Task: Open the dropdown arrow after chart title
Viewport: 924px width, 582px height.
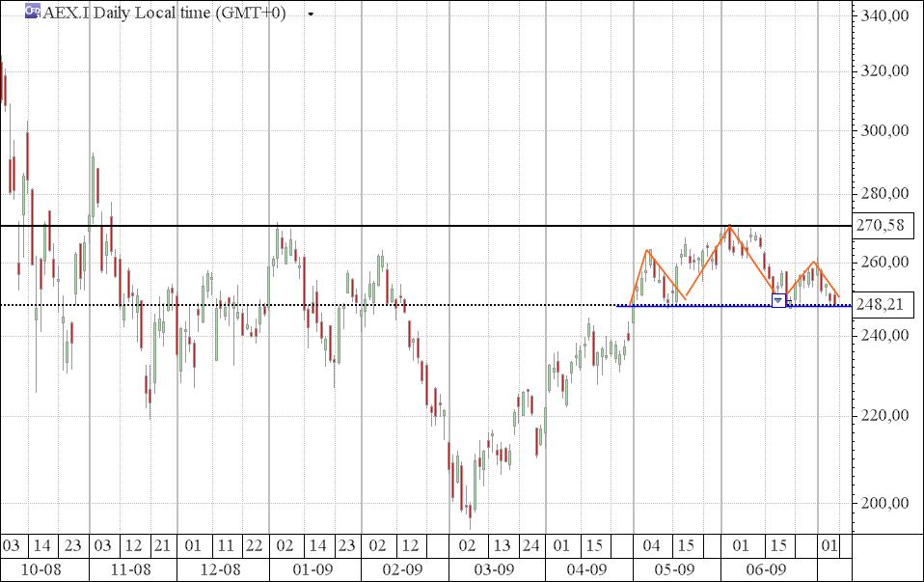Action: pyautogui.click(x=311, y=14)
